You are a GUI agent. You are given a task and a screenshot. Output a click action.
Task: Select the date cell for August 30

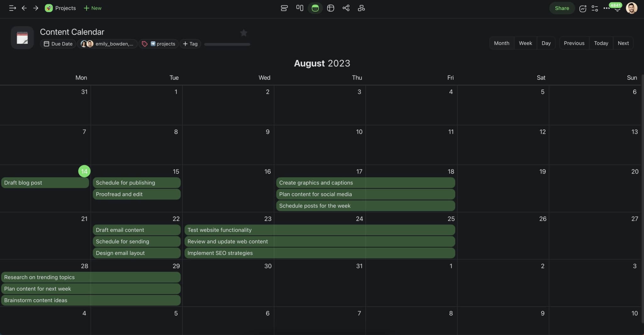(228, 283)
